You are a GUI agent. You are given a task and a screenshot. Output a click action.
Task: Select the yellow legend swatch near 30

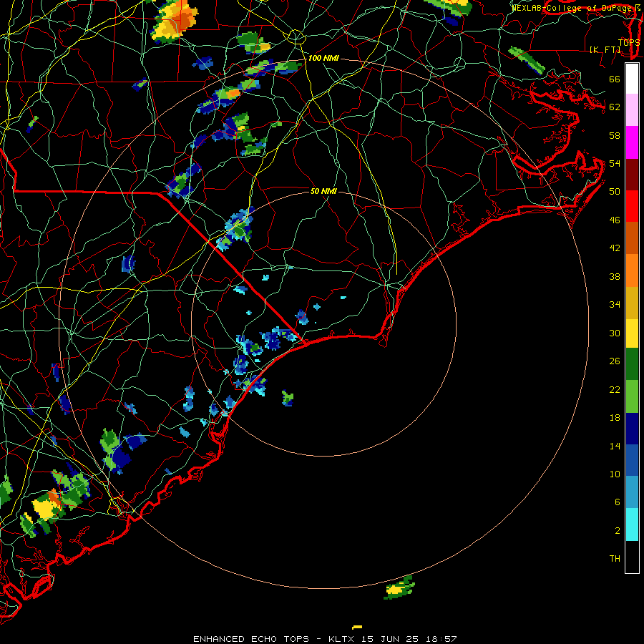coord(632,333)
